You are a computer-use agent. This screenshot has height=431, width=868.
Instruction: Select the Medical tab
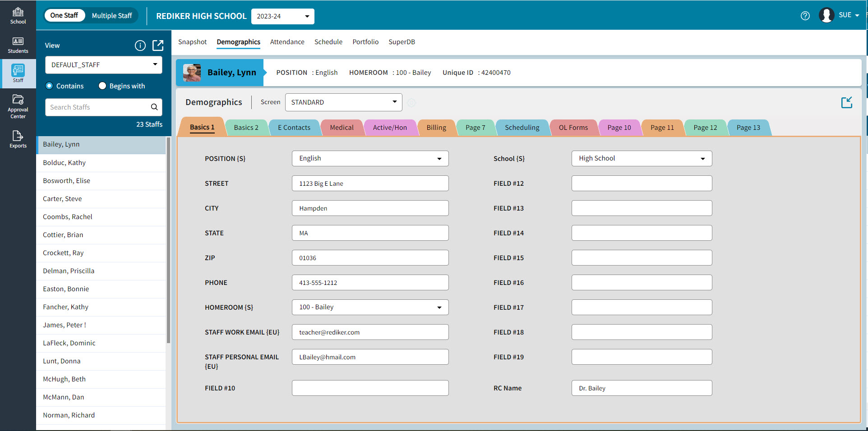[x=342, y=128]
